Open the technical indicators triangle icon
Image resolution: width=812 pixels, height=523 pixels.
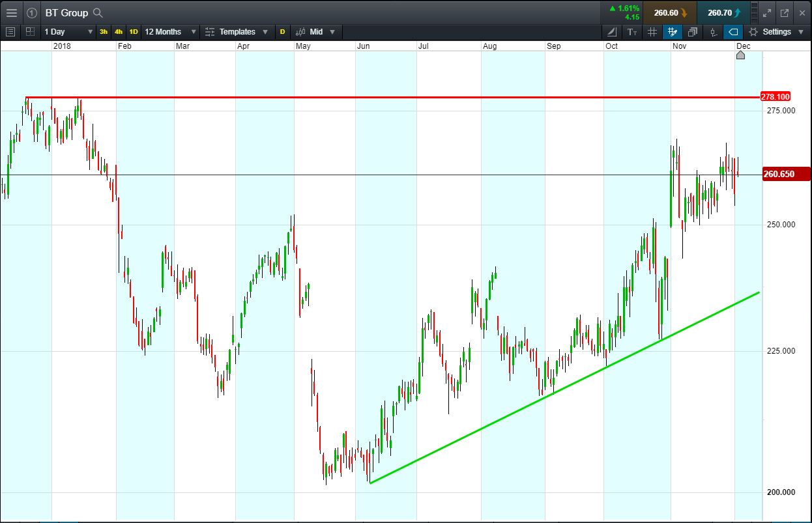(611, 31)
